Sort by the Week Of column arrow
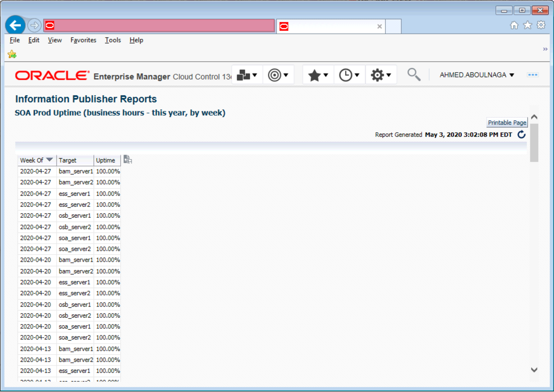 tap(50, 160)
